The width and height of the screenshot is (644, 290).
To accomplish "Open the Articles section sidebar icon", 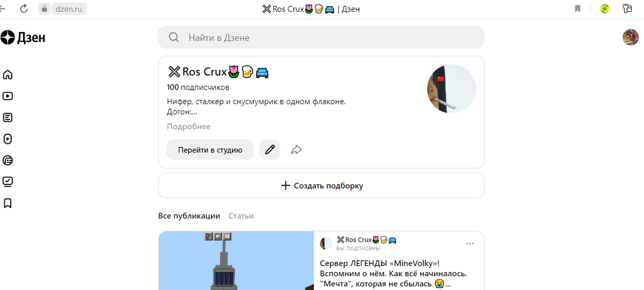I will pyautogui.click(x=8, y=117).
